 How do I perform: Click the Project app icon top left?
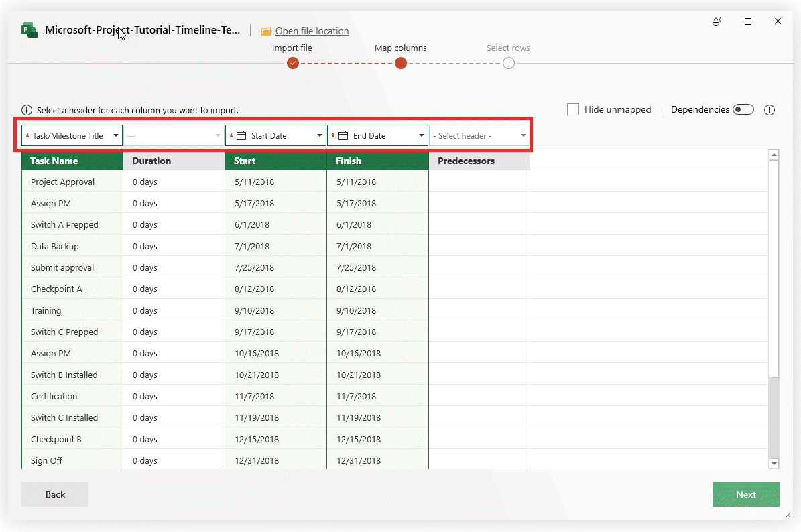click(28, 29)
